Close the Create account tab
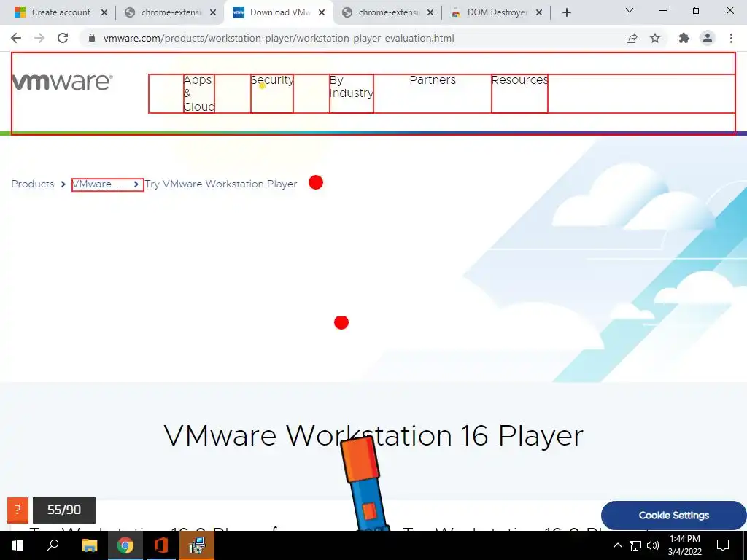Viewport: 747px width, 560px height. click(x=104, y=13)
